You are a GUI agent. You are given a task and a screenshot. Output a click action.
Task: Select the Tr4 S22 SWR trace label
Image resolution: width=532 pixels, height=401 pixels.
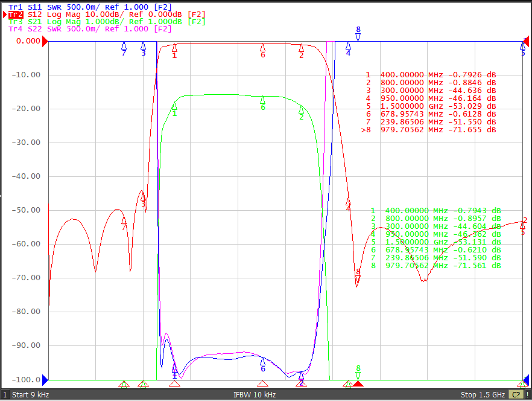coord(90,29)
